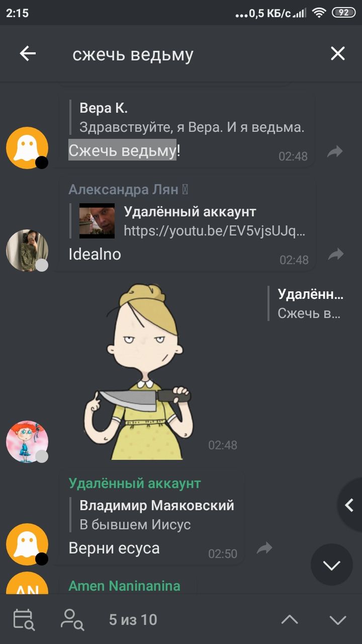
Task: Go to previous search result up chevron
Action: click(x=289, y=620)
